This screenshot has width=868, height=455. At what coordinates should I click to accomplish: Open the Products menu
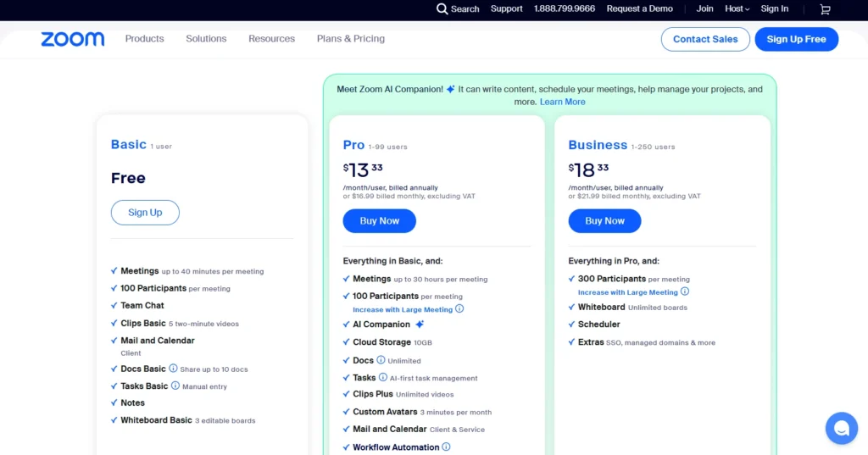pos(144,39)
